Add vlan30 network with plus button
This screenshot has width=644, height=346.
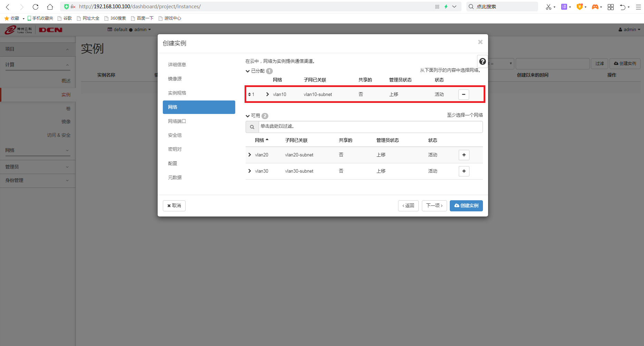point(464,171)
